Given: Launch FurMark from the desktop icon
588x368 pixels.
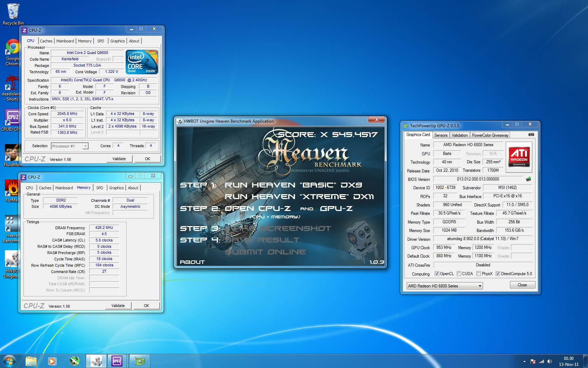Looking at the screenshot, I should pyautogui.click(x=11, y=191).
